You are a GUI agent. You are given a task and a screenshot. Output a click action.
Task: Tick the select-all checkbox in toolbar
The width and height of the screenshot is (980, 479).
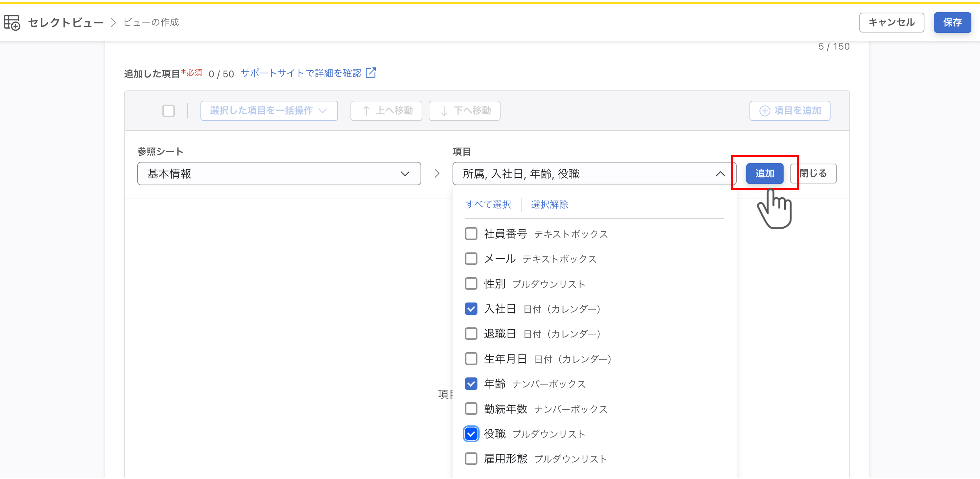click(x=168, y=111)
